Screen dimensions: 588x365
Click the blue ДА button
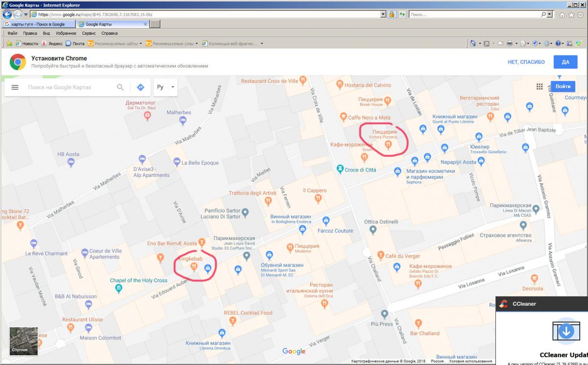point(565,62)
